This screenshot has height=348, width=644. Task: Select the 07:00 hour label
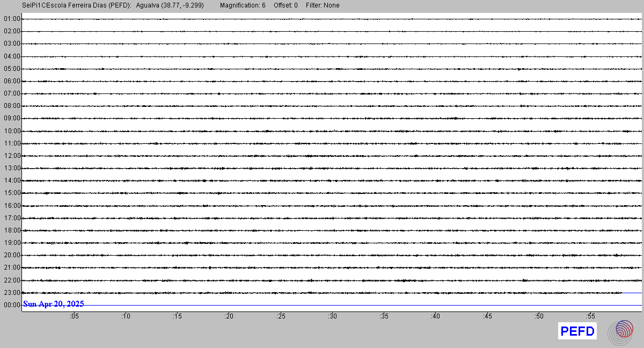coord(12,93)
